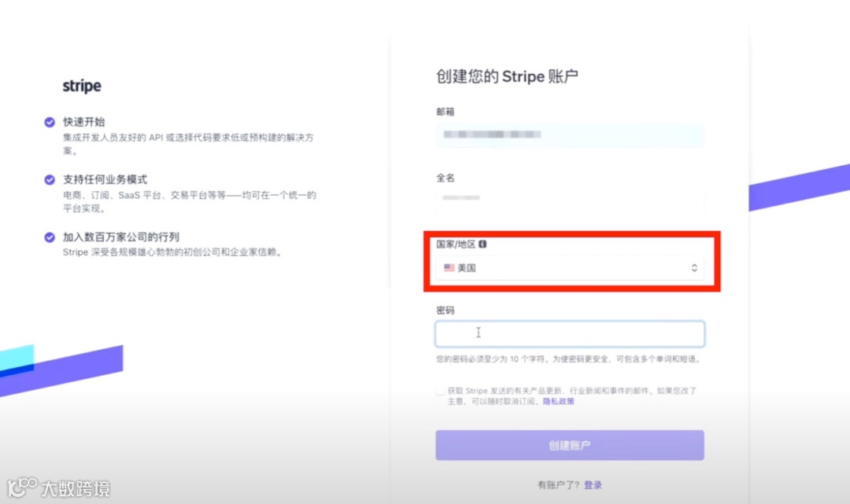The width and height of the screenshot is (850, 504).
Task: Click the 密码 field label
Action: coord(445,311)
